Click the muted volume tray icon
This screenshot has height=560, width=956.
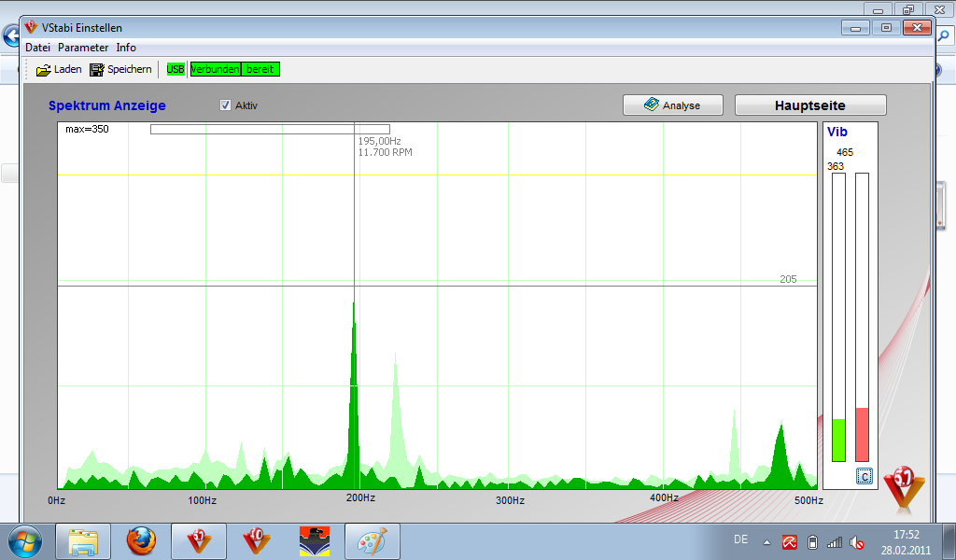click(856, 542)
